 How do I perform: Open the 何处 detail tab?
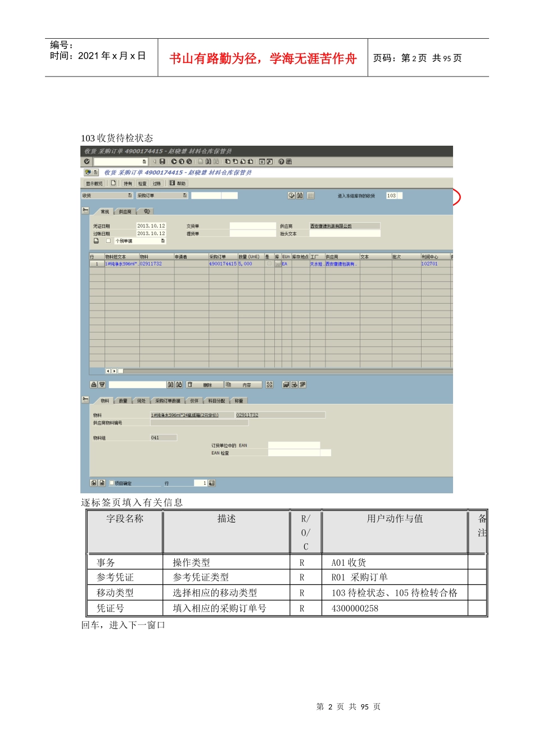click(141, 401)
